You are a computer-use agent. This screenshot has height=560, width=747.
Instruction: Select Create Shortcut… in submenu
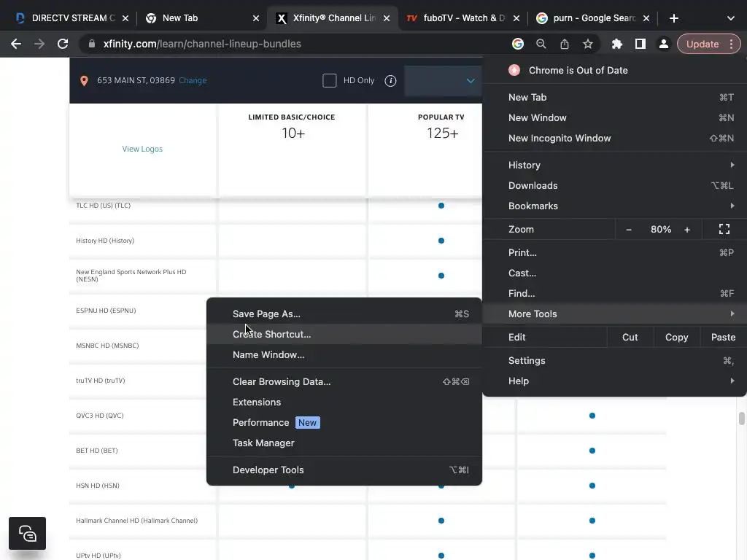point(344,334)
